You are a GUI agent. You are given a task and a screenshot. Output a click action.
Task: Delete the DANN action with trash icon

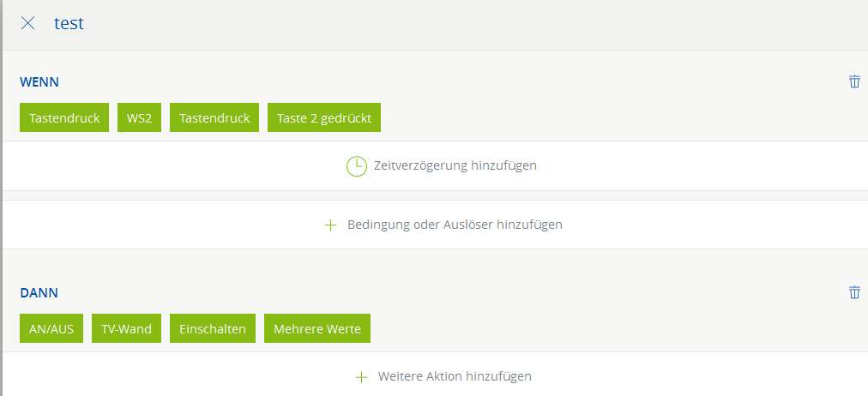pos(854,292)
